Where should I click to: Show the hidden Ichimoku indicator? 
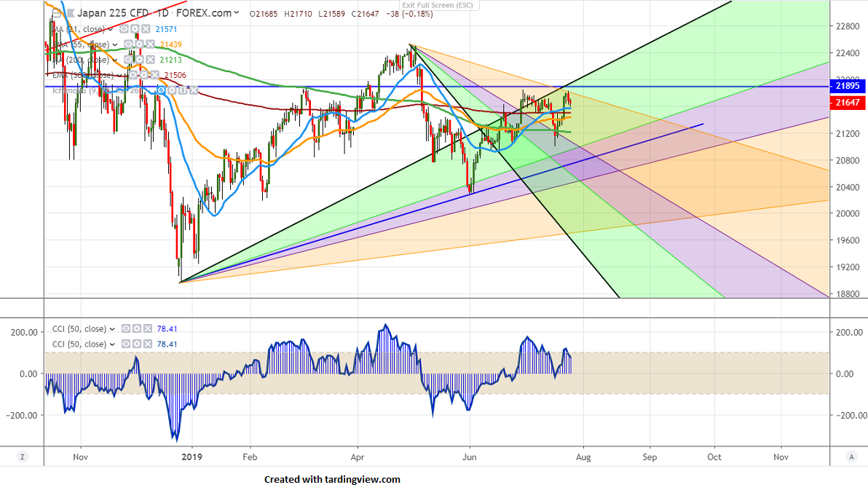click(161, 90)
